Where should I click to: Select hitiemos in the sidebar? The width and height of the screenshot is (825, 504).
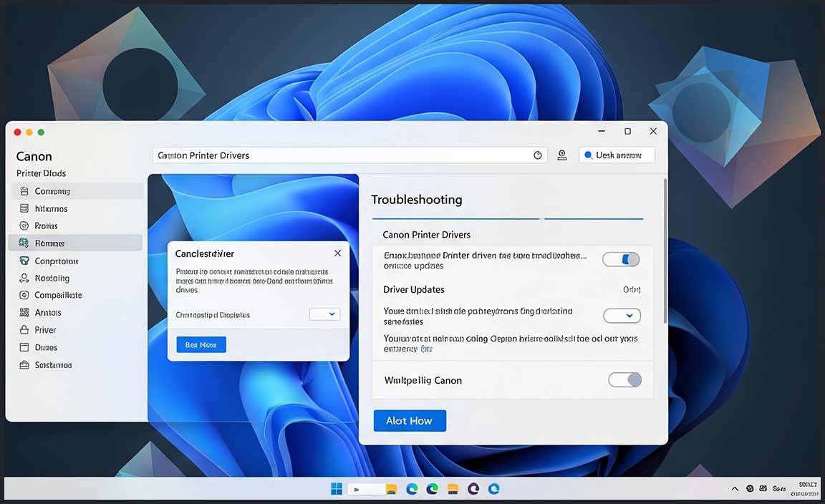tap(77, 208)
